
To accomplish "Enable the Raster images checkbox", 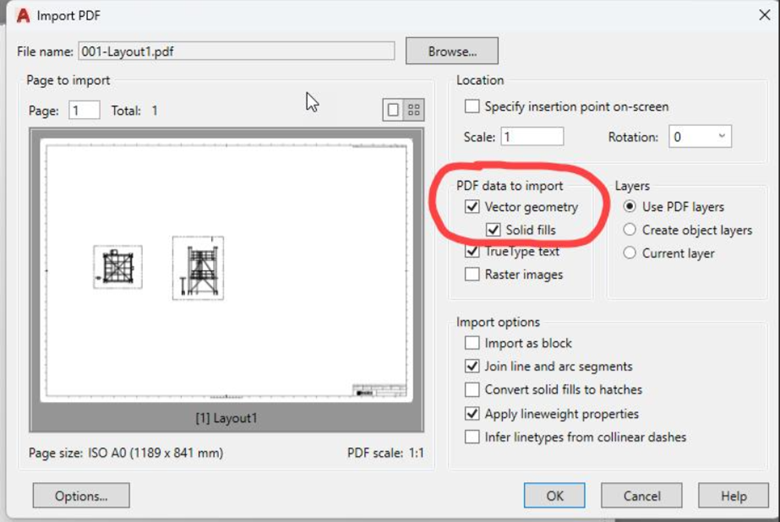I will pyautogui.click(x=472, y=274).
